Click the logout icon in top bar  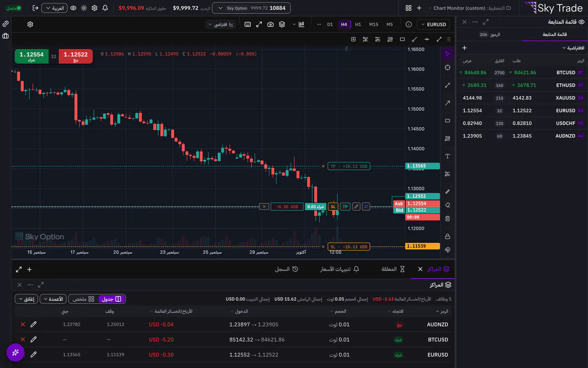pos(35,8)
